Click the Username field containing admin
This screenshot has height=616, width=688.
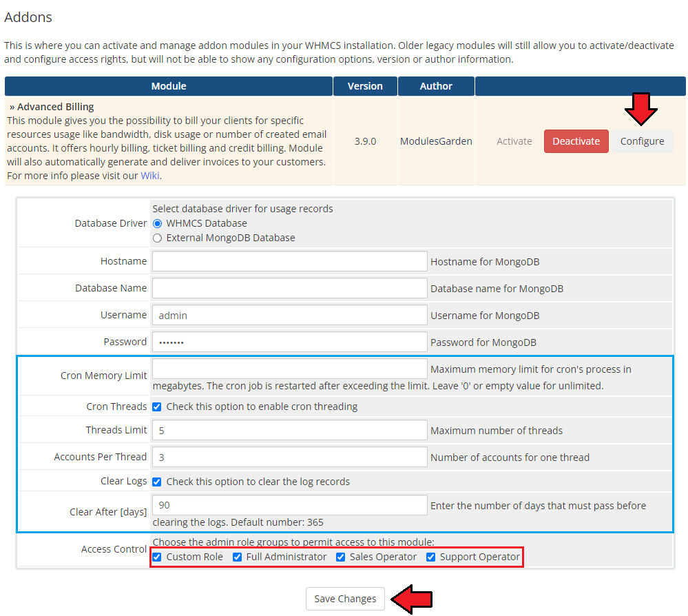pyautogui.click(x=289, y=315)
